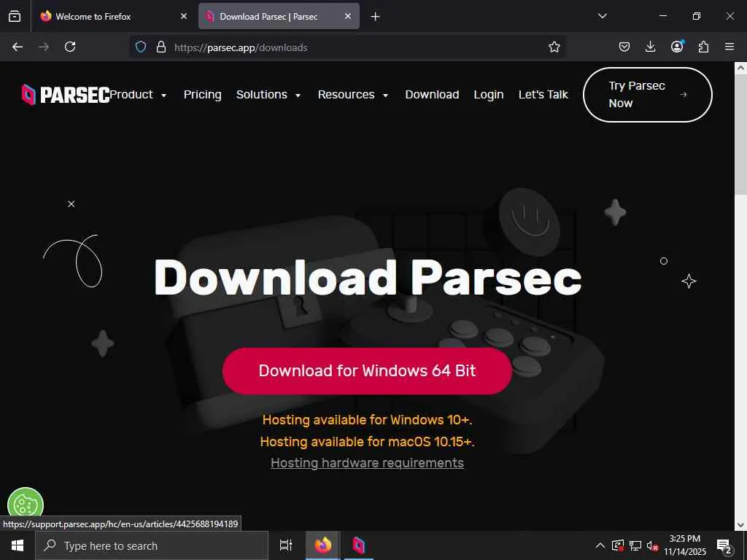
Task: Click the Try Parsec Now button
Action: pos(648,95)
